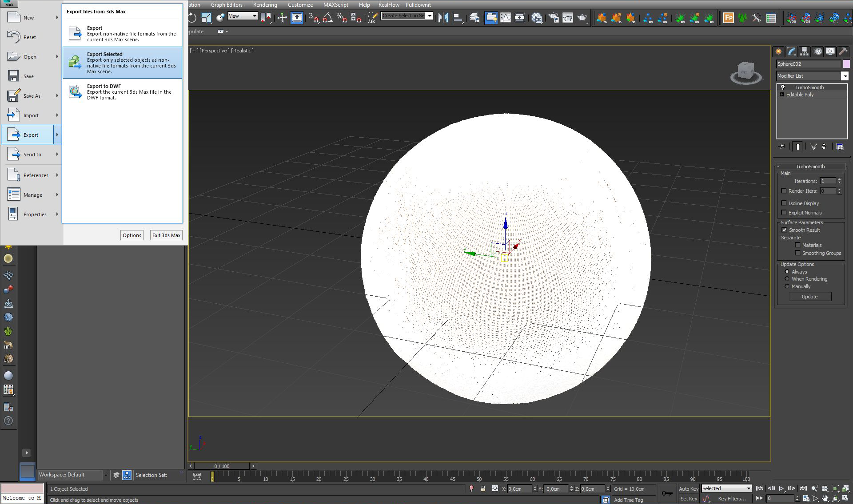Viewport: 853px width, 504px height.
Task: Select the Export Selected option
Action: tap(122, 63)
